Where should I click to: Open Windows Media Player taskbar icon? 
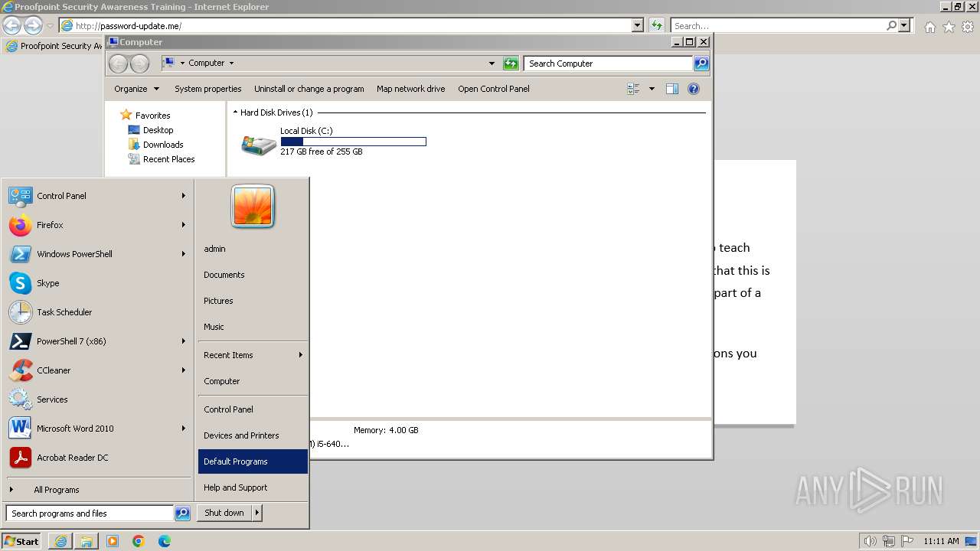tap(113, 541)
